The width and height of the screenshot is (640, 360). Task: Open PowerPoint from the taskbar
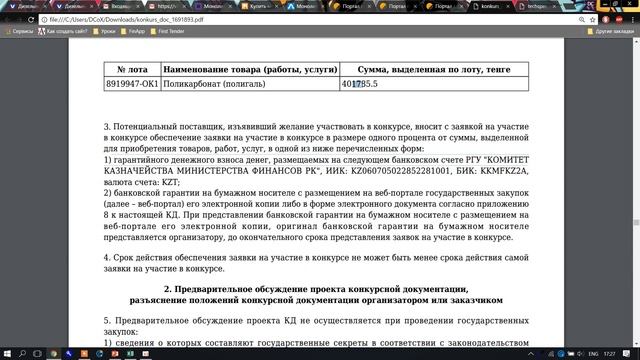coord(115,353)
